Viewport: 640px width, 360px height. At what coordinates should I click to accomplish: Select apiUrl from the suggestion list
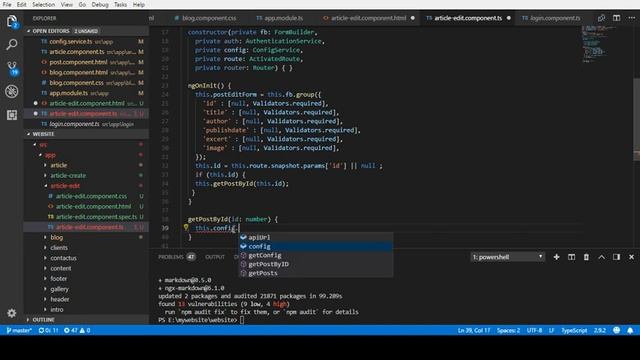click(x=316, y=237)
